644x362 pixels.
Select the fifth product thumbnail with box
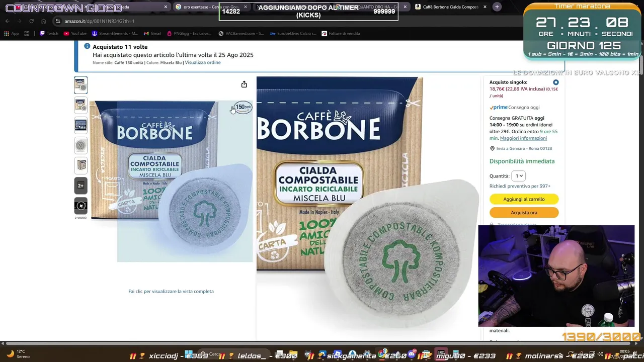pyautogui.click(x=80, y=165)
